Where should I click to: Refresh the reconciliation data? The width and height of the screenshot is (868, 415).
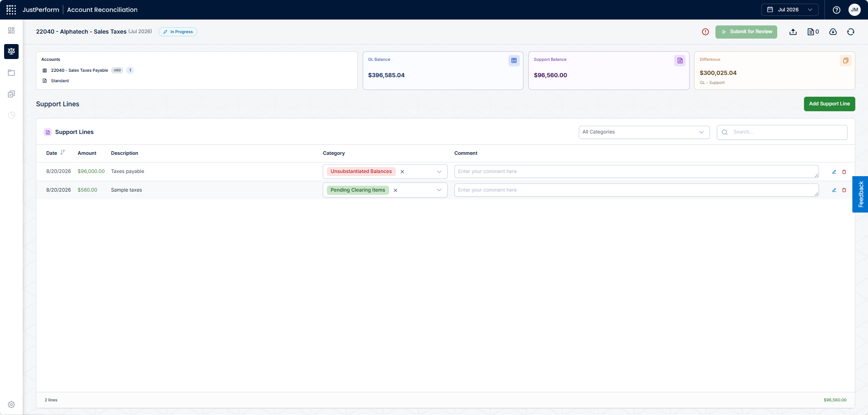click(851, 32)
